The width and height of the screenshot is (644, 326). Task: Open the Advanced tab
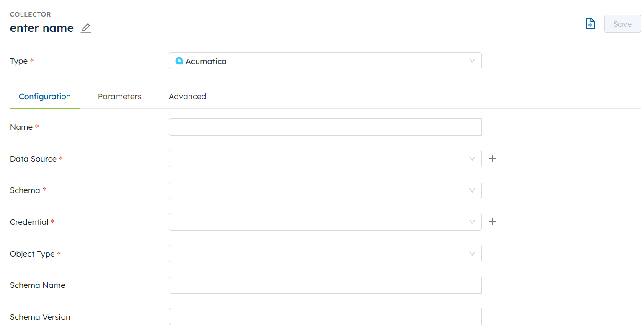click(x=187, y=97)
